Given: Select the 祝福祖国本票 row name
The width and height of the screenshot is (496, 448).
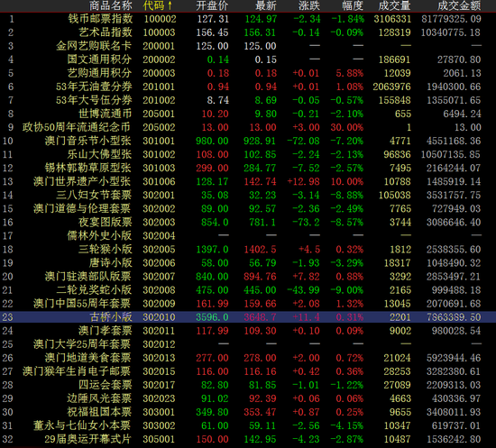Looking at the screenshot, I should click(99, 412).
